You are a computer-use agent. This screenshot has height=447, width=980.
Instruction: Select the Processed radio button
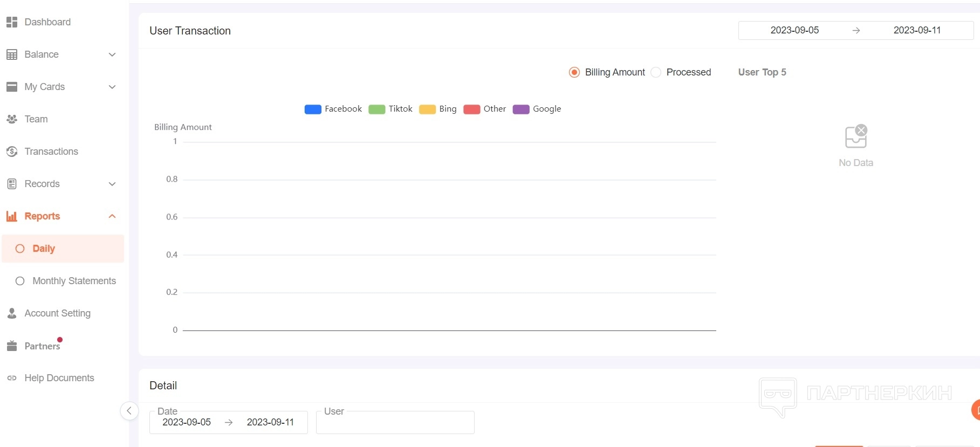click(x=656, y=72)
